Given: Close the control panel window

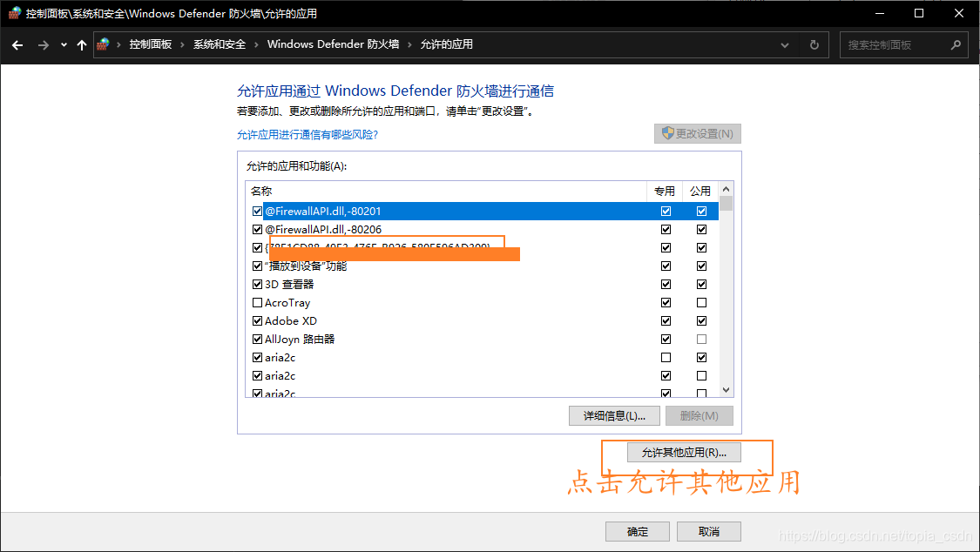Looking at the screenshot, I should (x=959, y=13).
